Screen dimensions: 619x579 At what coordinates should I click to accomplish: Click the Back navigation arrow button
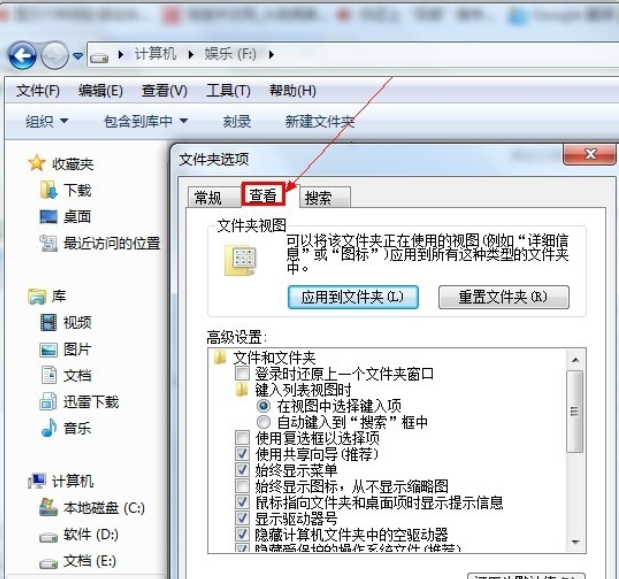click(22, 55)
